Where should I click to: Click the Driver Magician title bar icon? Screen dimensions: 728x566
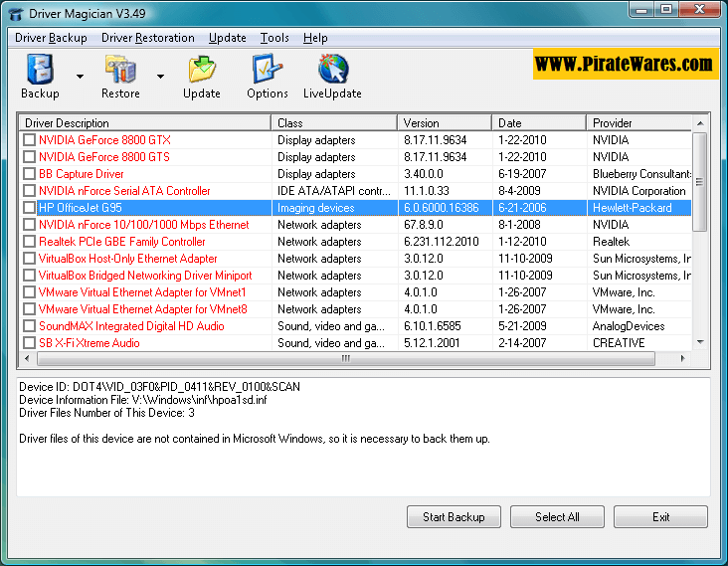point(16,14)
